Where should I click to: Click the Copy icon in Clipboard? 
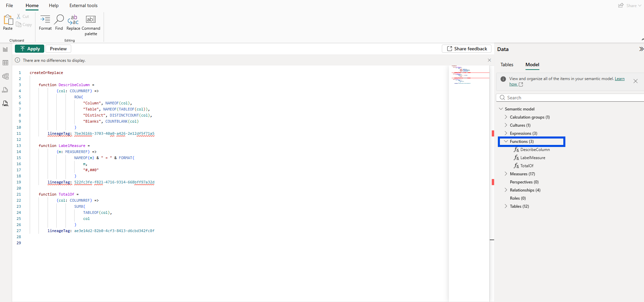[19, 24]
